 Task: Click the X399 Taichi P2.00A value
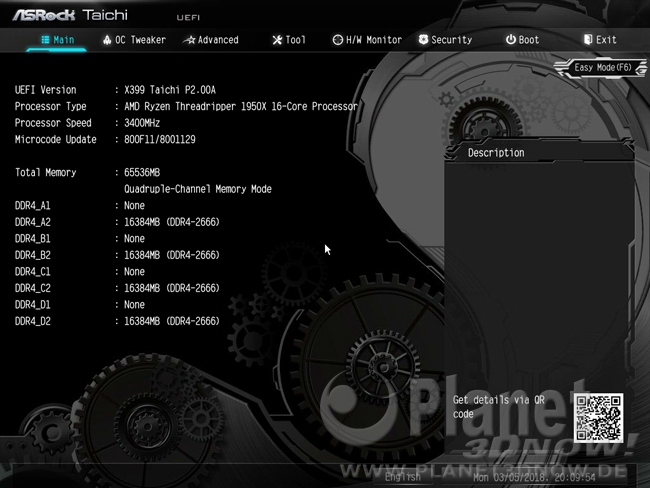(170, 90)
